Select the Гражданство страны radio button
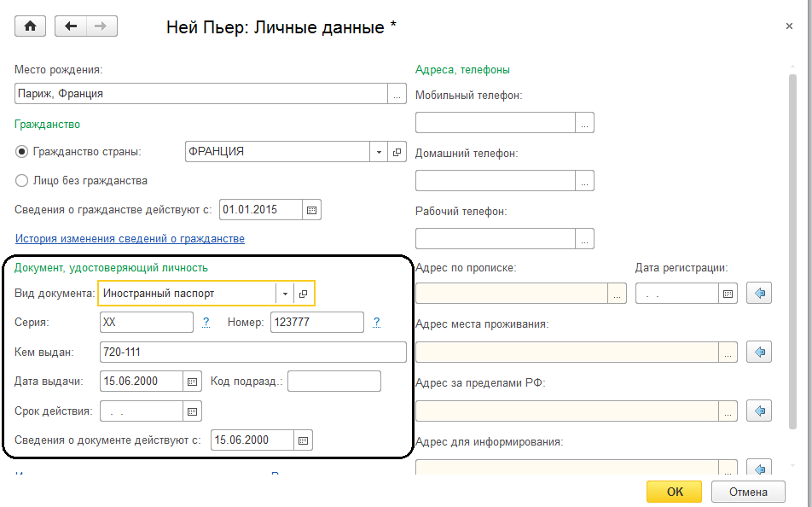812x507 pixels. [22, 152]
